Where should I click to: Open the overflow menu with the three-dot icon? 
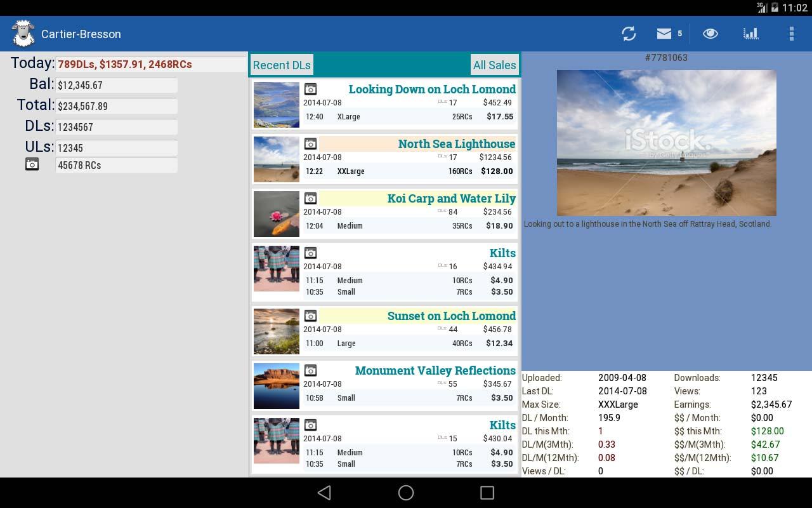pos(791,34)
